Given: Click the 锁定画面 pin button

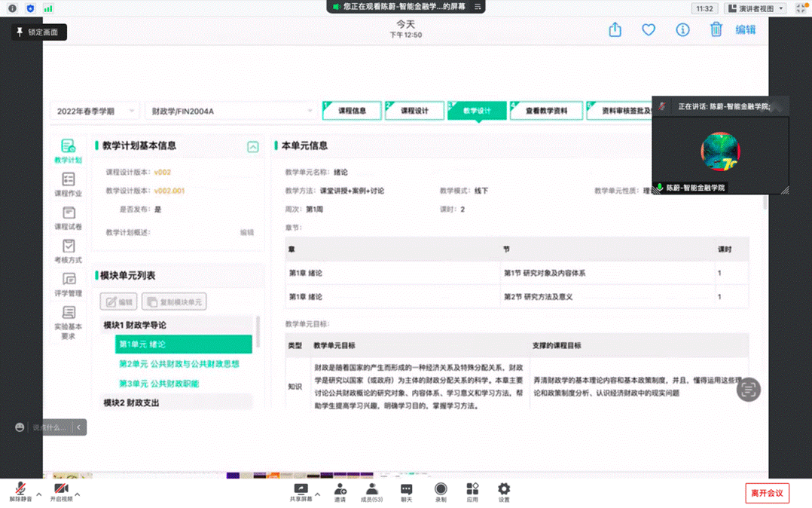Looking at the screenshot, I should 38,32.
